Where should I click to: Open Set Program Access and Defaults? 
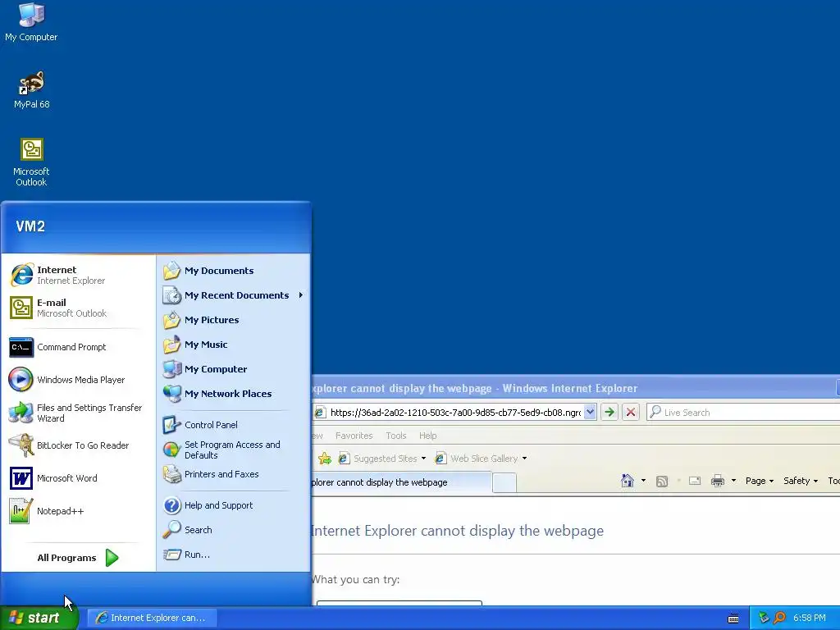233,450
